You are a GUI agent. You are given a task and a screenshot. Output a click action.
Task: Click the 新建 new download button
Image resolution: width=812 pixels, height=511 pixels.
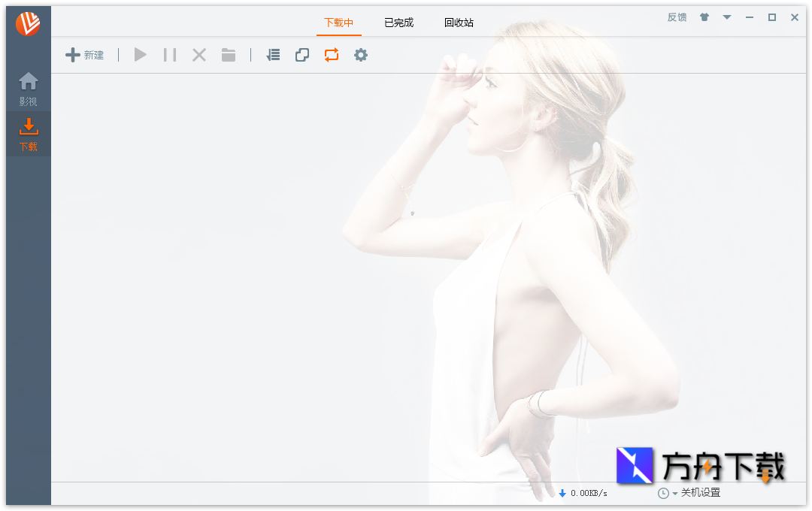coord(84,55)
